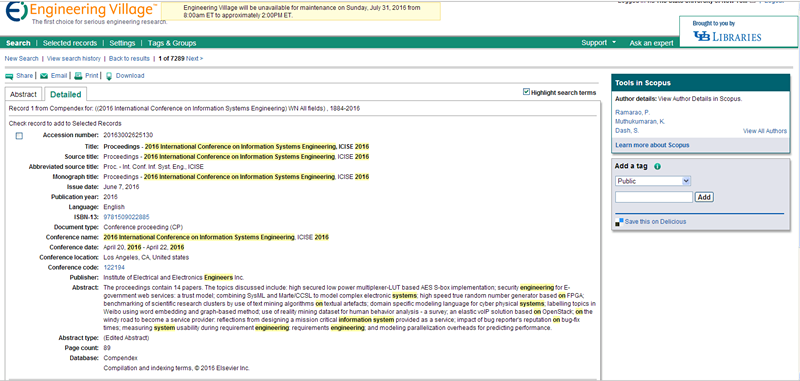Open the Search menu item
The height and width of the screenshot is (381, 800).
click(x=18, y=43)
